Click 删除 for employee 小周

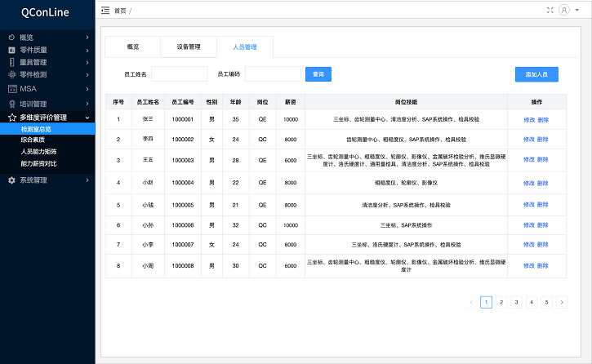(x=543, y=265)
